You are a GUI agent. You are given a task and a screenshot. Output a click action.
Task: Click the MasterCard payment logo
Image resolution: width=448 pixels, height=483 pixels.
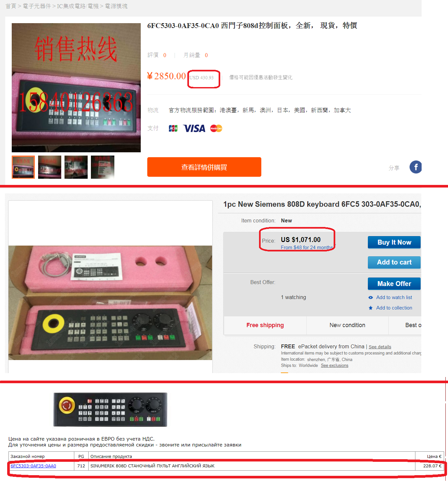[x=216, y=128]
